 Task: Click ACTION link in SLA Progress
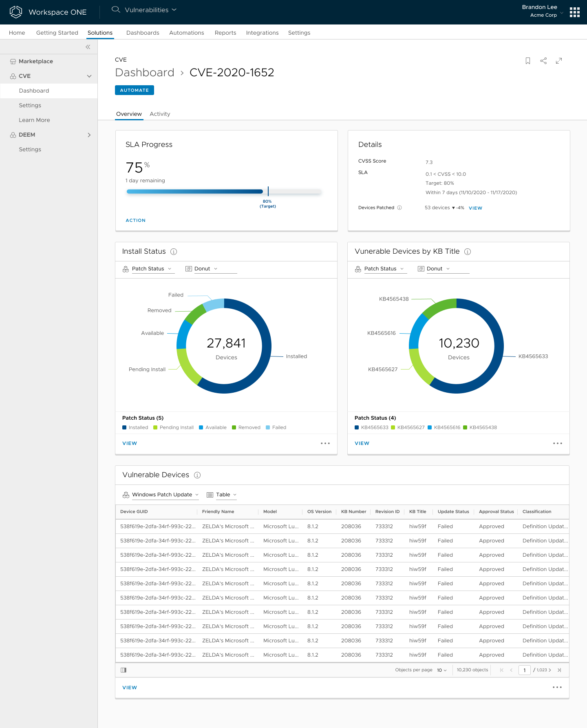pos(136,220)
